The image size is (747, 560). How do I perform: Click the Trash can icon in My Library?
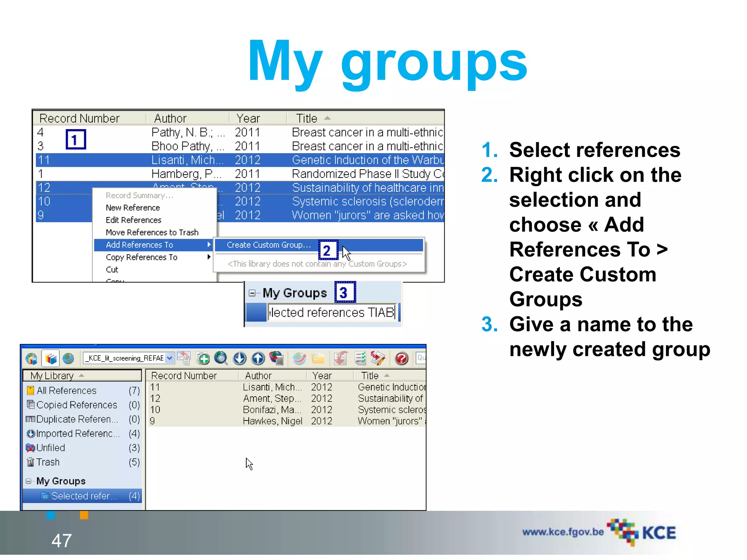(x=31, y=462)
